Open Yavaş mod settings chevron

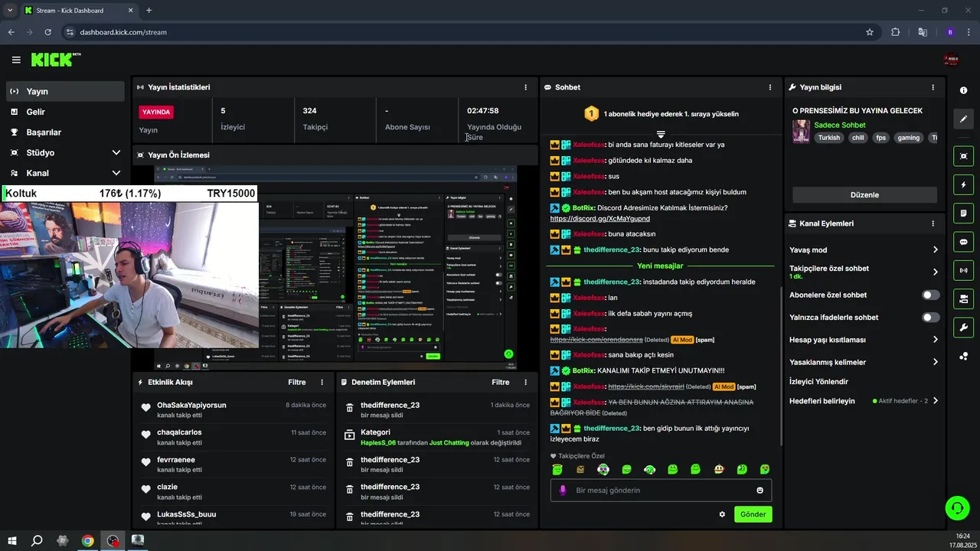(x=935, y=249)
